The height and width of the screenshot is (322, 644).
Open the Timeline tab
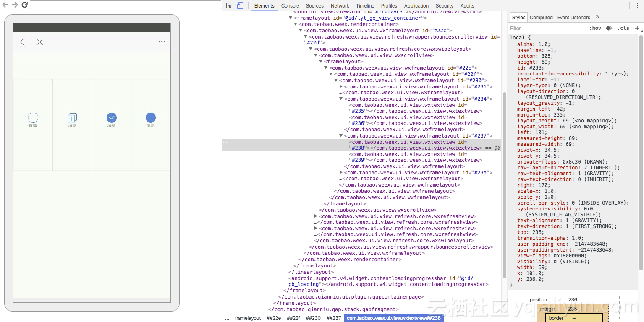(x=365, y=6)
